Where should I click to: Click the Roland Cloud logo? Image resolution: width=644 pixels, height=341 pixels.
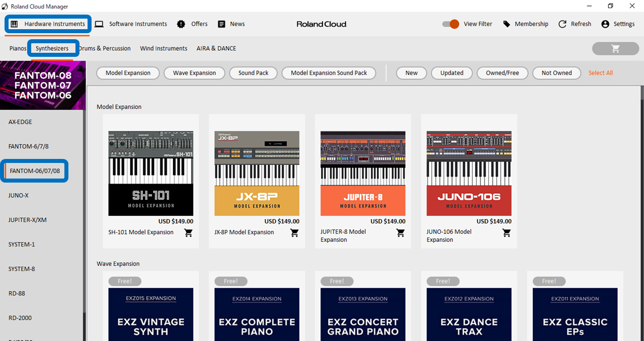[x=321, y=24]
